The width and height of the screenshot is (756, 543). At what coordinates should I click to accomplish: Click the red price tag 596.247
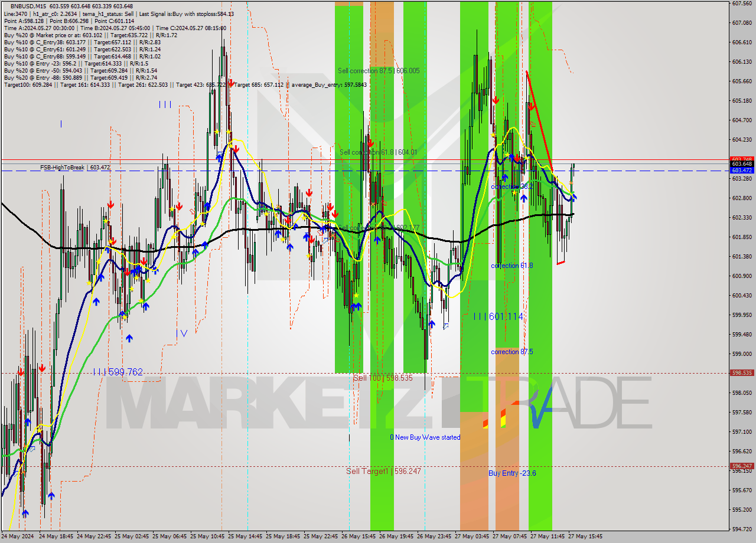742,466
